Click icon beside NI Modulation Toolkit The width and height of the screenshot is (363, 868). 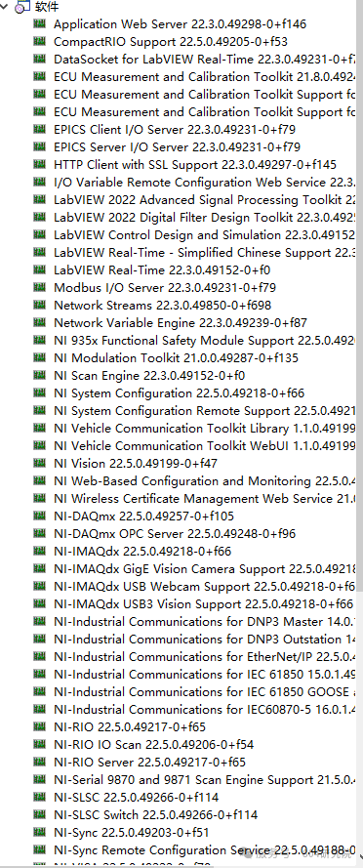tap(39, 357)
